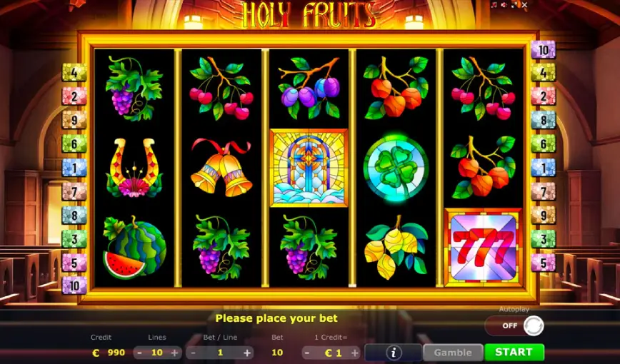Click the four-leaf clover symbol

396,168
